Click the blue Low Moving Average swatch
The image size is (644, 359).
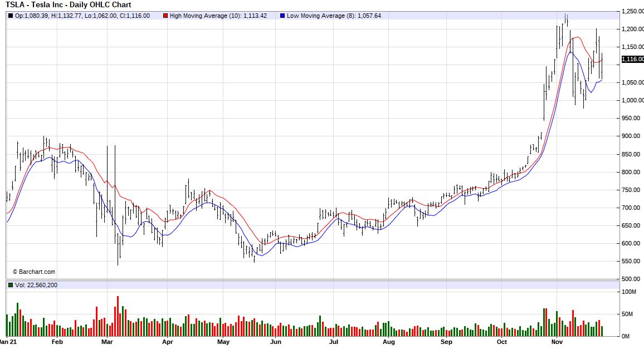(282, 16)
